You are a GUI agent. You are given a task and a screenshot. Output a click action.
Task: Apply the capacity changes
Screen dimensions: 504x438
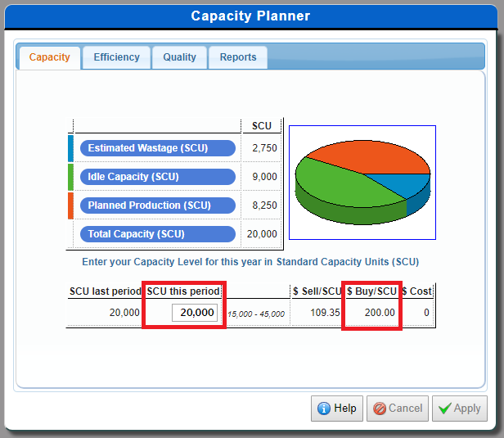pyautogui.click(x=459, y=409)
